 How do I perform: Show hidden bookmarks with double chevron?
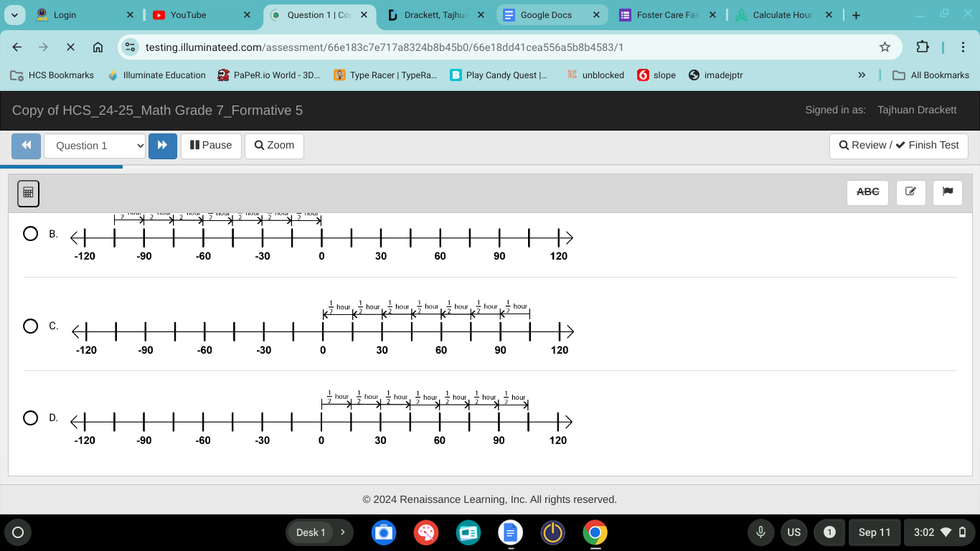point(862,75)
